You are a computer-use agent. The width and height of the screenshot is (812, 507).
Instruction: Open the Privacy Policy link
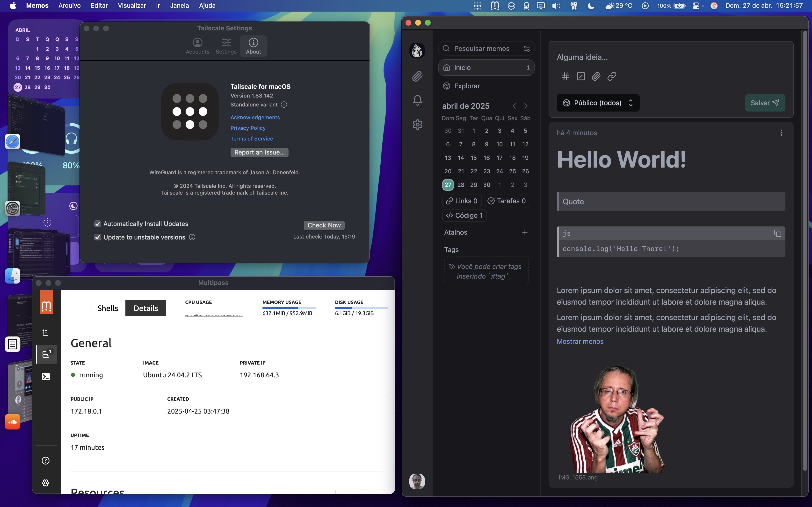(x=248, y=128)
